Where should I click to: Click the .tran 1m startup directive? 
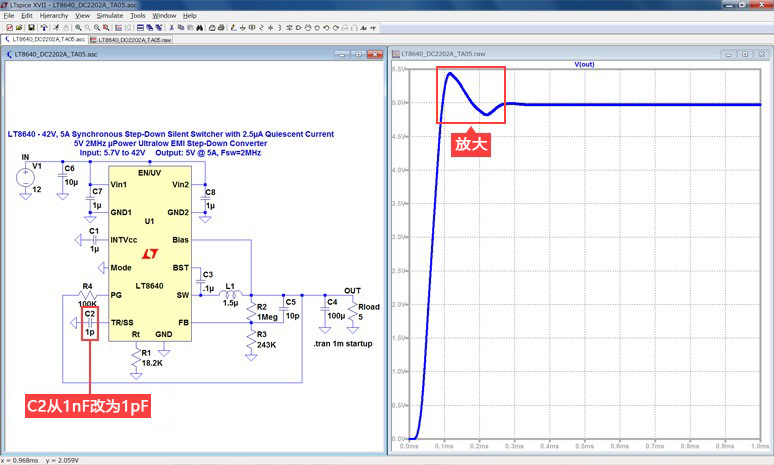click(x=343, y=344)
